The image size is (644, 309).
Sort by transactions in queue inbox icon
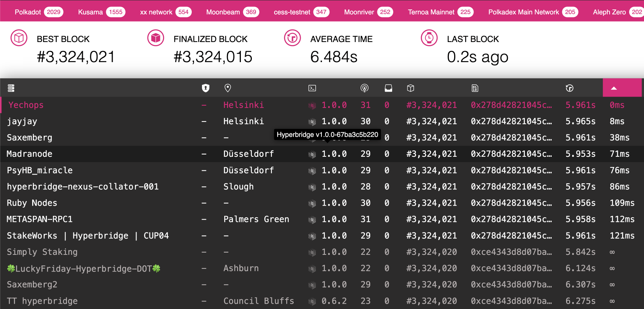[388, 88]
